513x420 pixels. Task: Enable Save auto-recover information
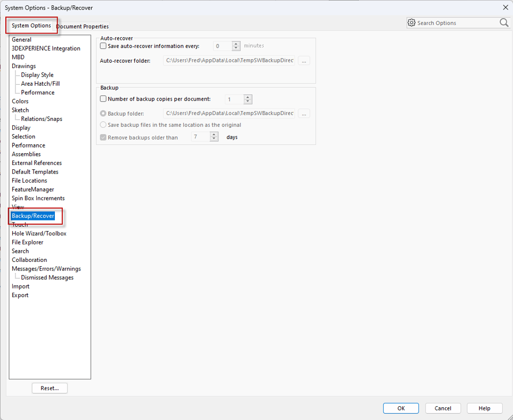[x=102, y=46]
